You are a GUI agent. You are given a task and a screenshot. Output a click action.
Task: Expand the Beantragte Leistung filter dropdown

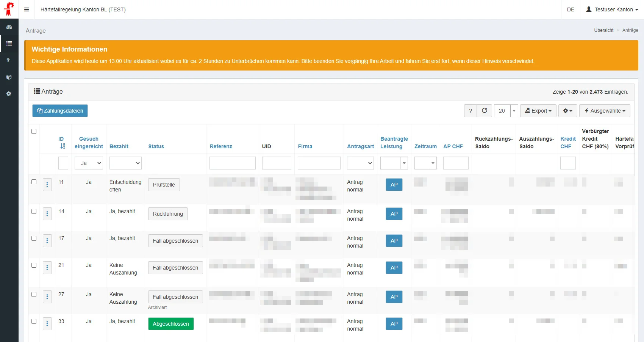coord(404,163)
